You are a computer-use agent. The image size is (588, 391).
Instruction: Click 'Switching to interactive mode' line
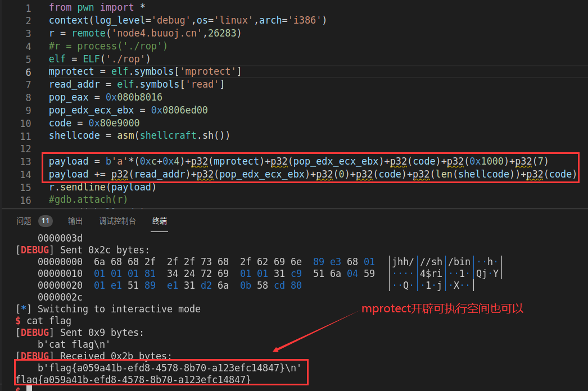[x=108, y=310]
